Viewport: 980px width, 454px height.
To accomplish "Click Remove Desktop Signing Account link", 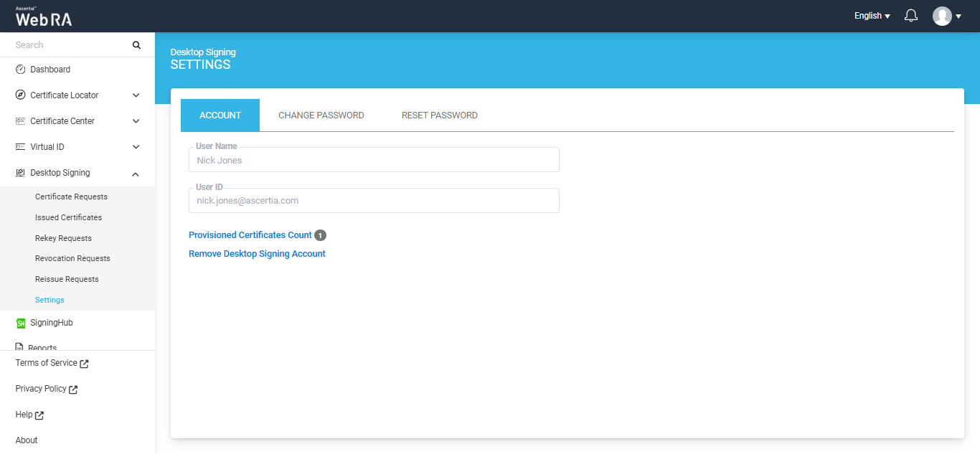I will click(x=257, y=254).
